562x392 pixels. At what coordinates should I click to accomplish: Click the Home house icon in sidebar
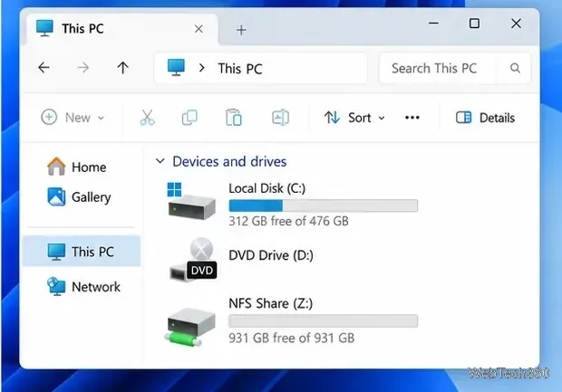click(56, 167)
